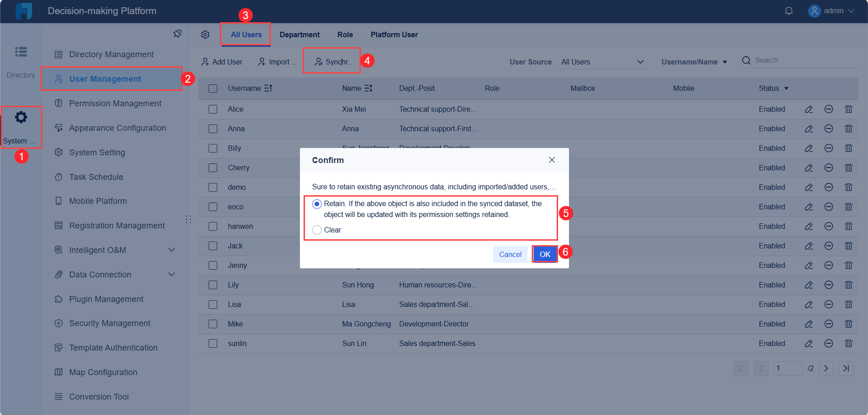
Task: Select the Clear radio button
Action: point(317,230)
